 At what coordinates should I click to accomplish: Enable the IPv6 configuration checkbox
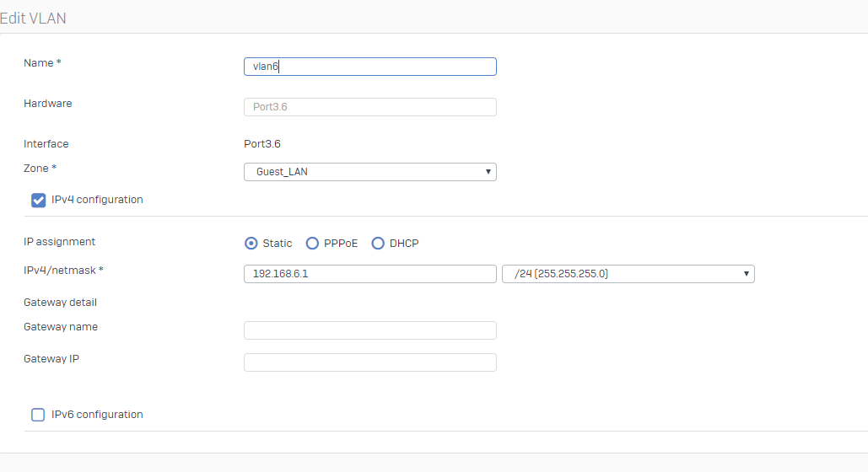[38, 415]
